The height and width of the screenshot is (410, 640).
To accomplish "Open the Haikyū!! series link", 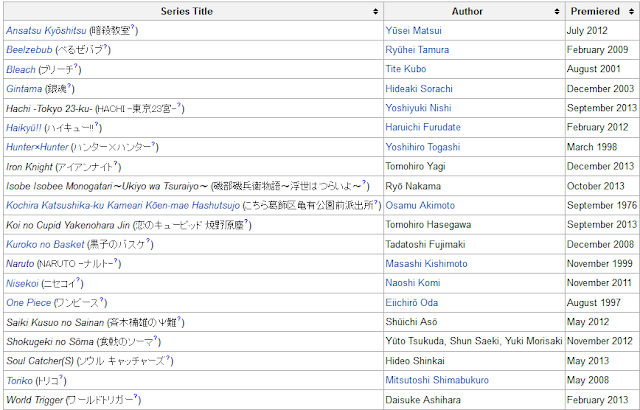I will tap(24, 128).
